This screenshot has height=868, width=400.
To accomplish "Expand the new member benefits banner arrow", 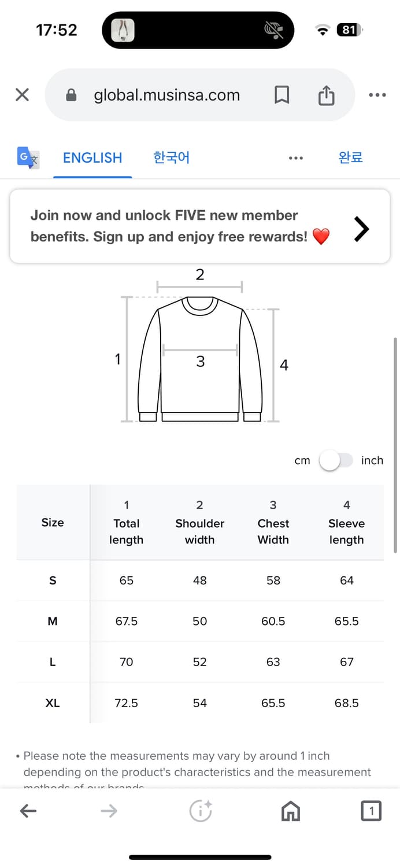I will pyautogui.click(x=361, y=230).
